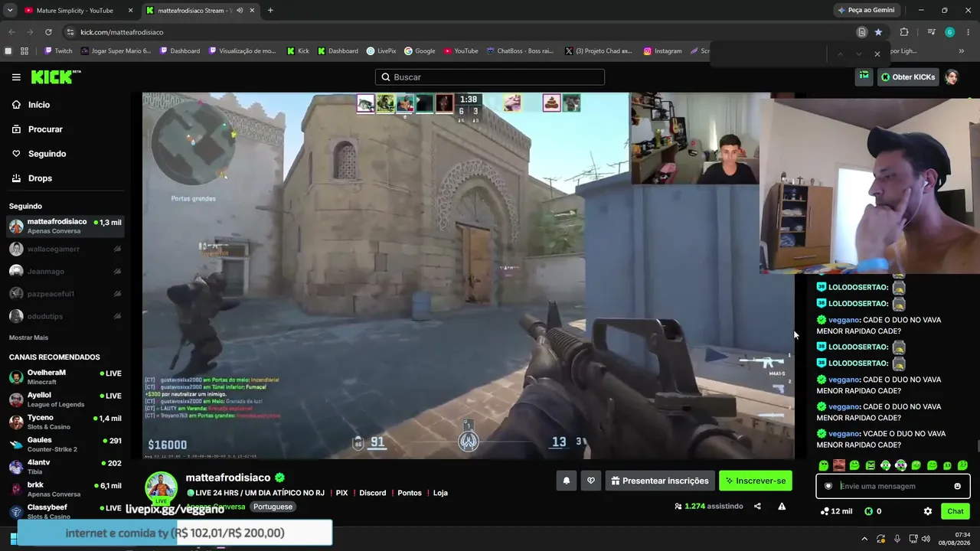
Task: Open the Início sidebar item
Action: pos(39,105)
